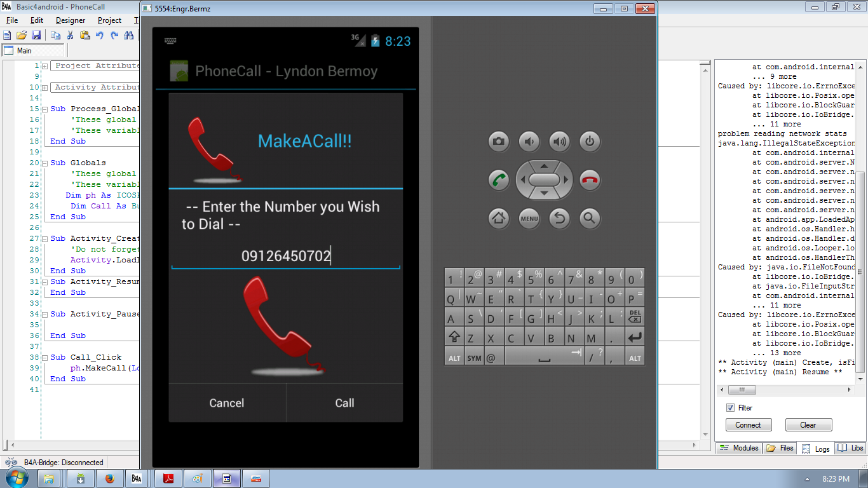Click the Cut scissors icon
The height and width of the screenshot is (488, 868).
[x=70, y=35]
